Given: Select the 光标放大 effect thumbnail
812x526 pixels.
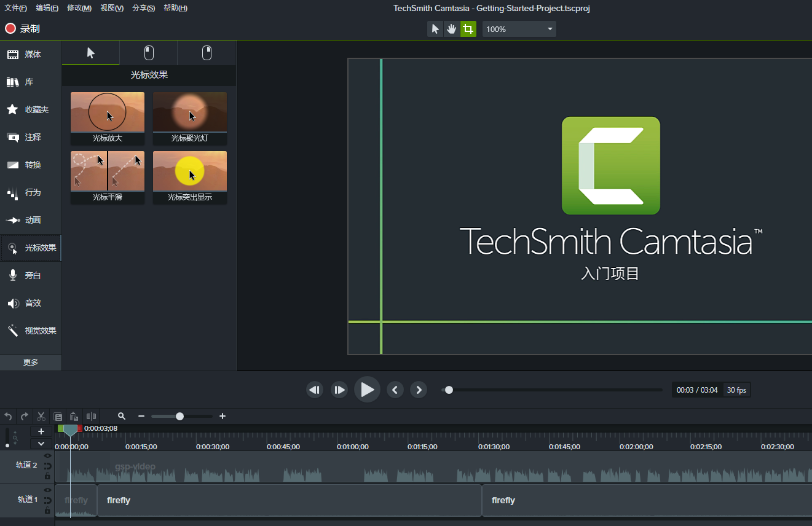Looking at the screenshot, I should [107, 112].
